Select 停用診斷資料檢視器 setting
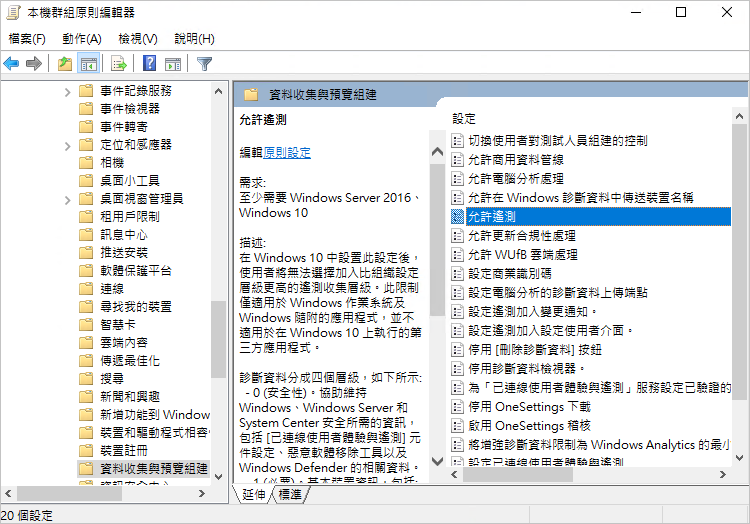Screen dimensions: 750x524 527,369
